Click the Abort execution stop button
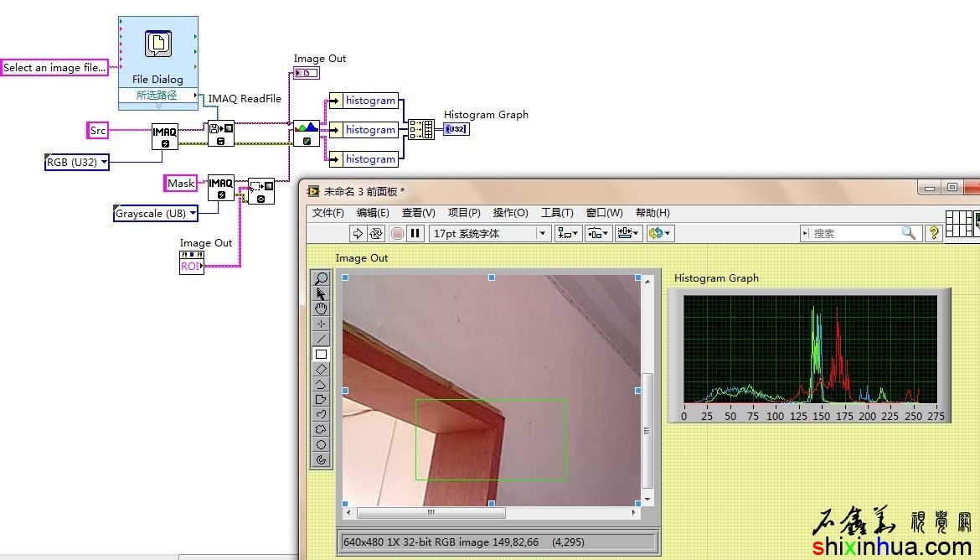 (x=397, y=233)
